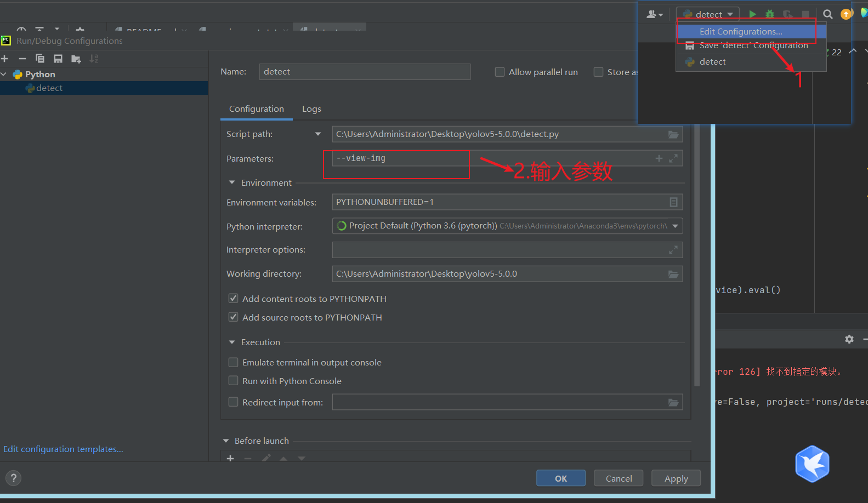The height and width of the screenshot is (503, 868).
Task: Click the OK button
Action: (561, 478)
